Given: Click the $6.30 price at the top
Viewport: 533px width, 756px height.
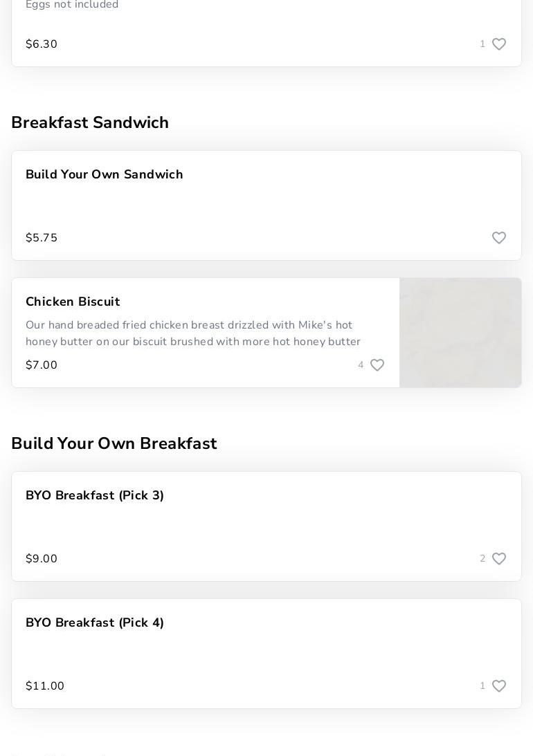Looking at the screenshot, I should click(x=42, y=44).
